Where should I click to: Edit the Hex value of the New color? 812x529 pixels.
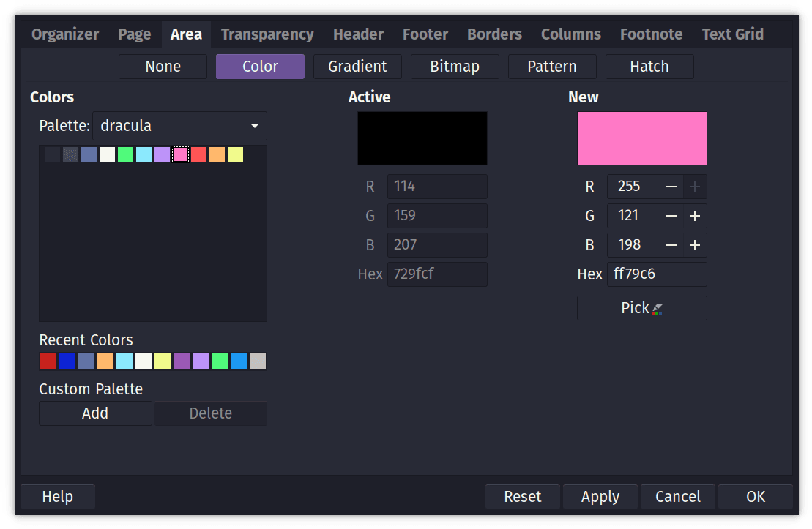(x=657, y=274)
